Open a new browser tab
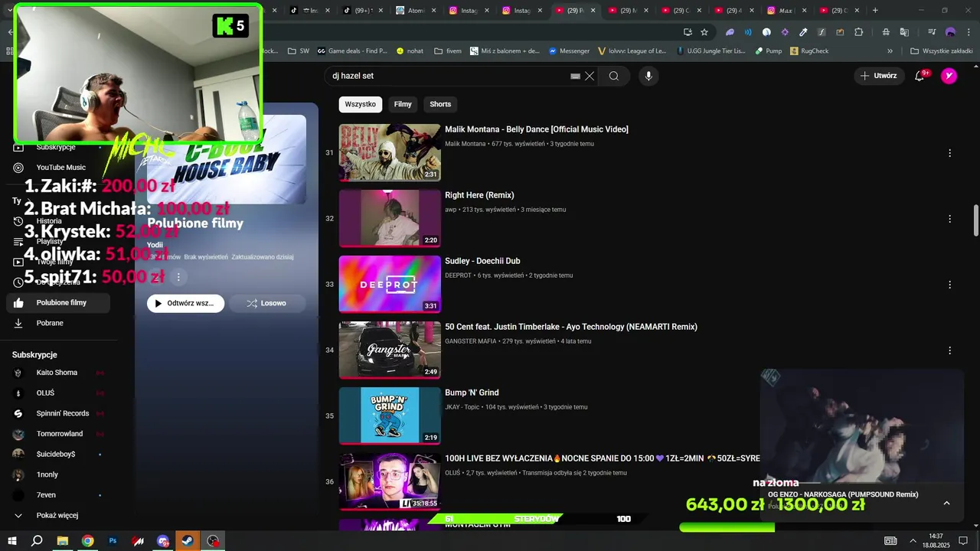The image size is (980, 551). pos(875,11)
